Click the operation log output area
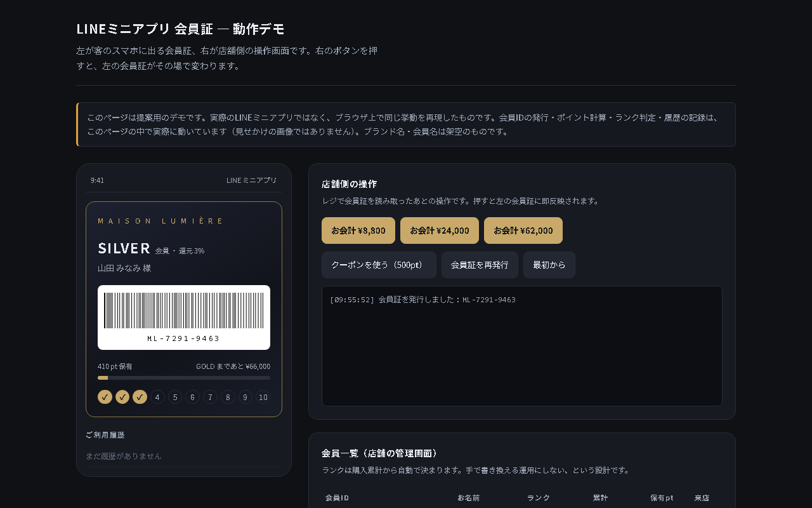This screenshot has height=508, width=812. tap(522, 346)
